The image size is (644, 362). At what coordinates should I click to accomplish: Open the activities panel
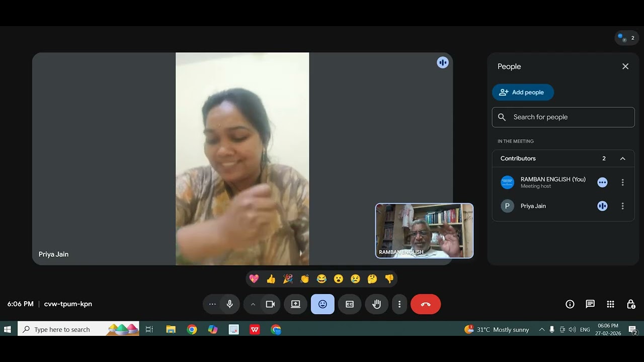610,304
